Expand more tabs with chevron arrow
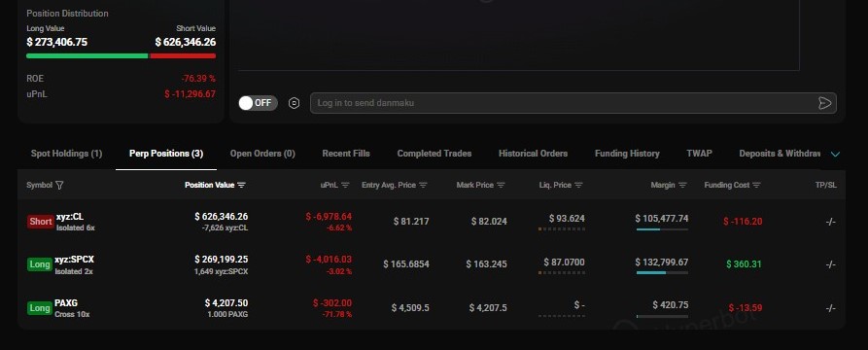The image size is (868, 350). pyautogui.click(x=835, y=154)
